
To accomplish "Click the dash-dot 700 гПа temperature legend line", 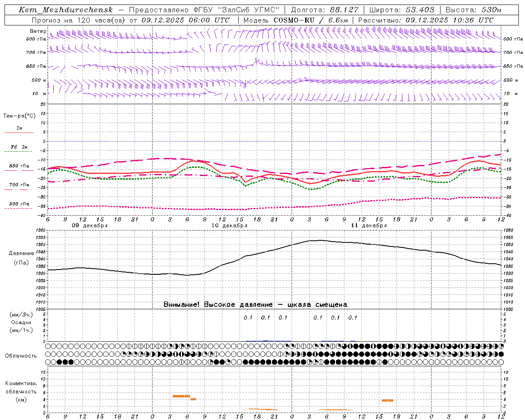I will [x=18, y=189].
